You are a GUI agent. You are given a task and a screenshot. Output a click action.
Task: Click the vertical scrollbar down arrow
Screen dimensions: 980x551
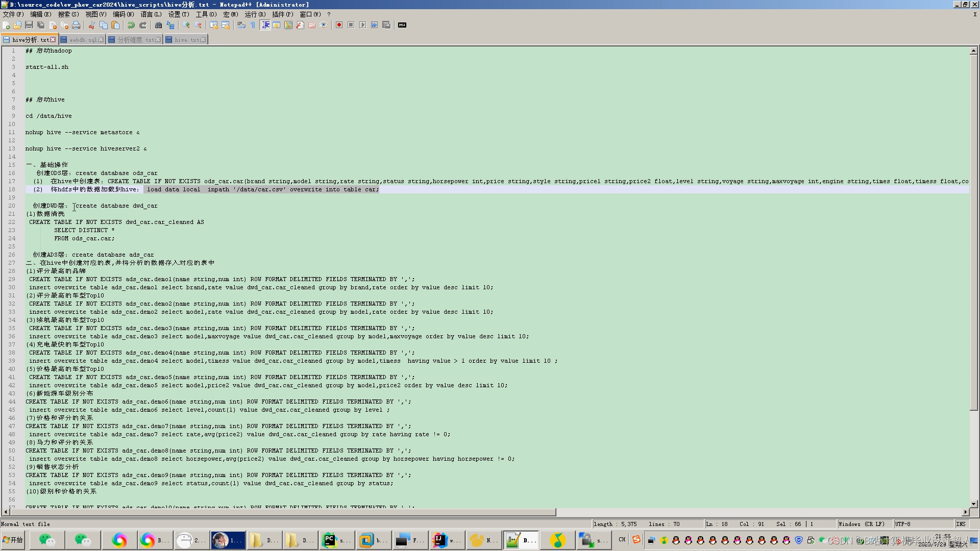973,504
